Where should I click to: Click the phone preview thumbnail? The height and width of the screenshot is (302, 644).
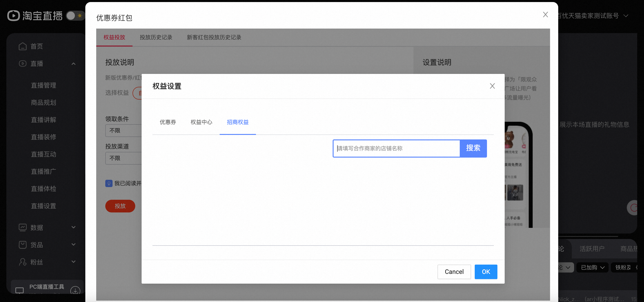pyautogui.click(x=518, y=175)
